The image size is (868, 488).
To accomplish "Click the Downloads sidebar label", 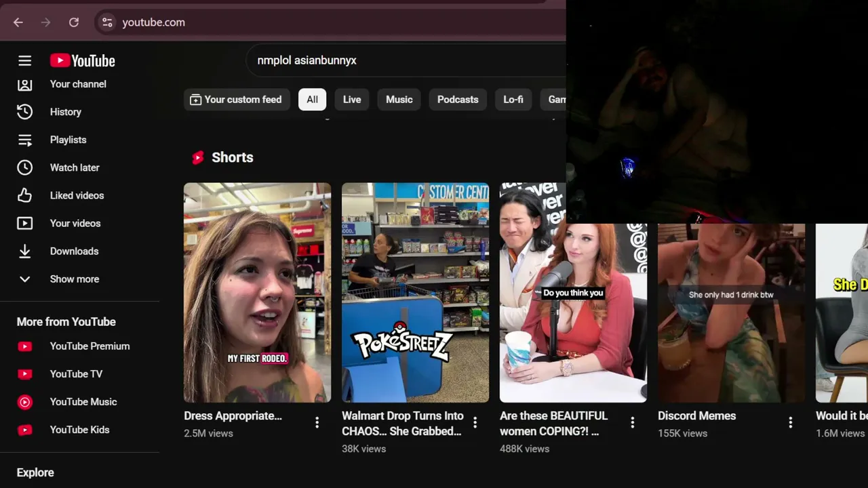I will [75, 251].
